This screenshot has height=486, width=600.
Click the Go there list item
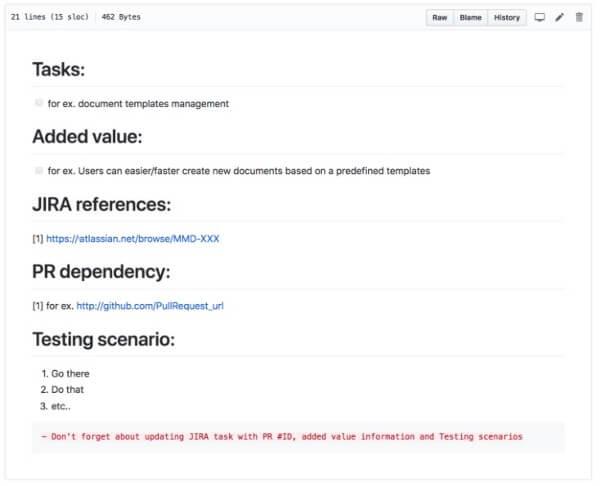tap(70, 374)
